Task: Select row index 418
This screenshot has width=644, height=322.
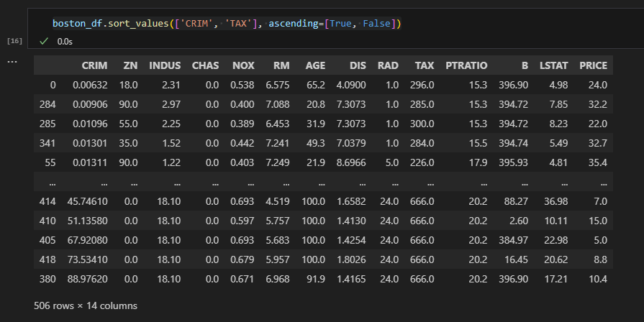Action: (x=47, y=259)
